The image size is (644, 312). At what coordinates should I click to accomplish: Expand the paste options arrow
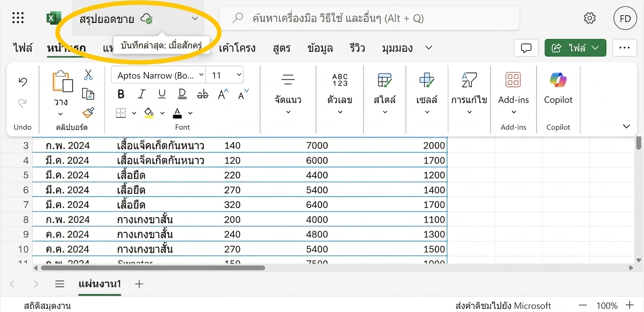click(x=61, y=114)
